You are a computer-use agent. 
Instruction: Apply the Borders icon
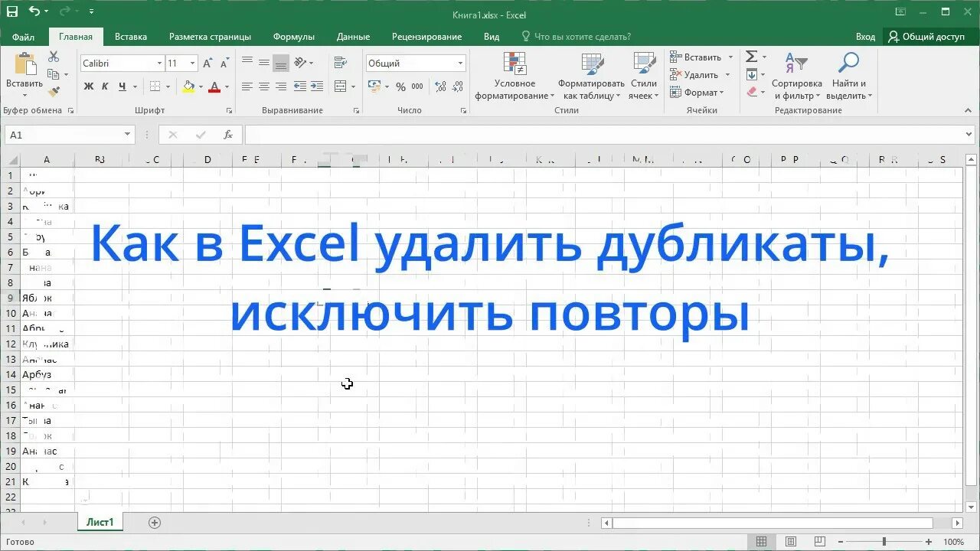[x=155, y=86]
